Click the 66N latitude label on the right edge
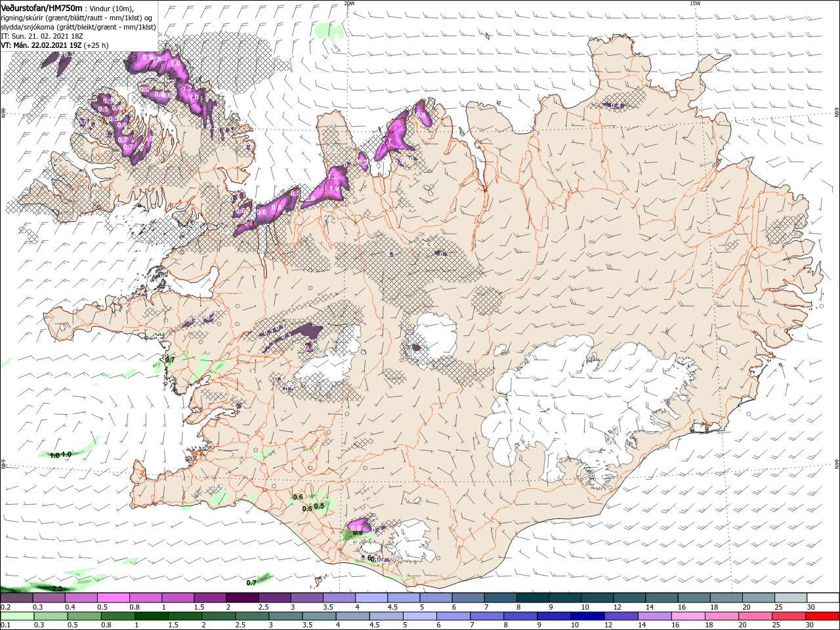Image resolution: width=840 pixels, height=630 pixels. [836, 114]
